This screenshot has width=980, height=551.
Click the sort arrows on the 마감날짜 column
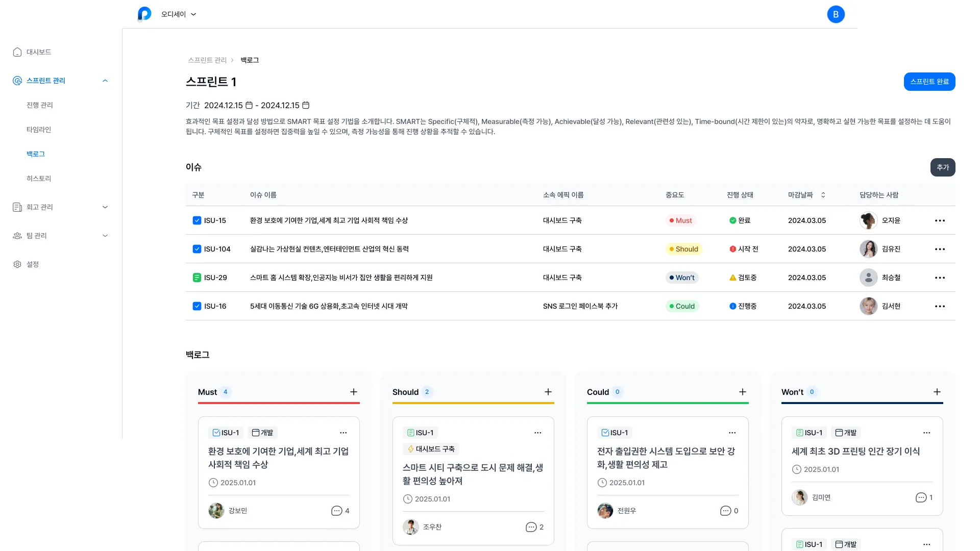(x=823, y=194)
